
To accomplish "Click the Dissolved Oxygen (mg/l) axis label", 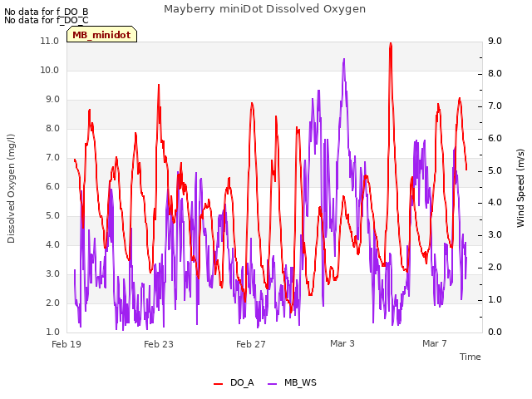I will pos(11,189).
